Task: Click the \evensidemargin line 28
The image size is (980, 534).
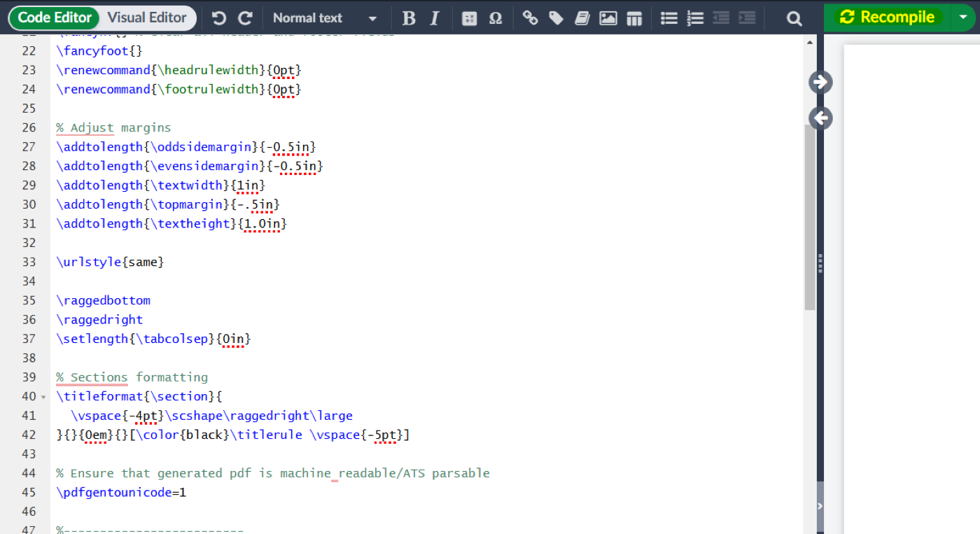Action: coord(190,166)
